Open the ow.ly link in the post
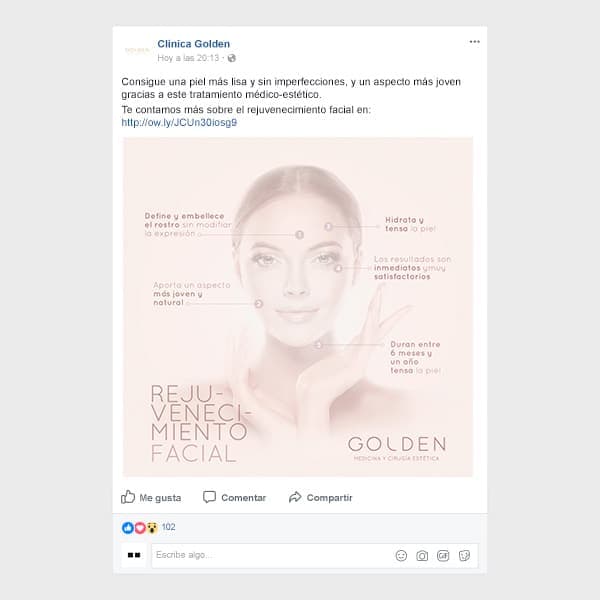600x600 pixels. tap(179, 122)
